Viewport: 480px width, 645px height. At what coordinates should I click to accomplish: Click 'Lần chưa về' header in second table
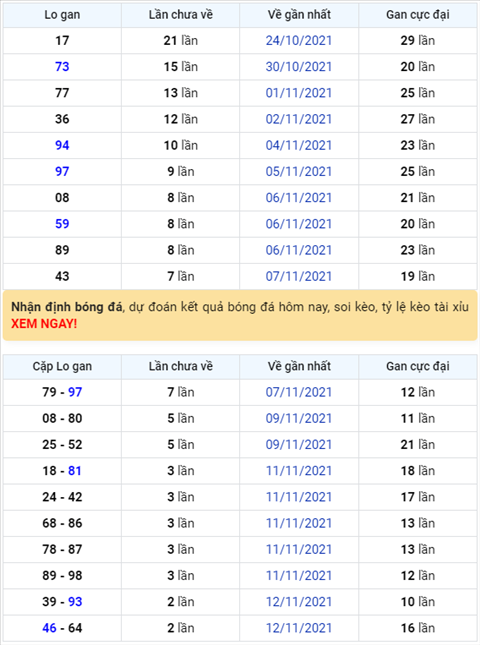point(181,366)
